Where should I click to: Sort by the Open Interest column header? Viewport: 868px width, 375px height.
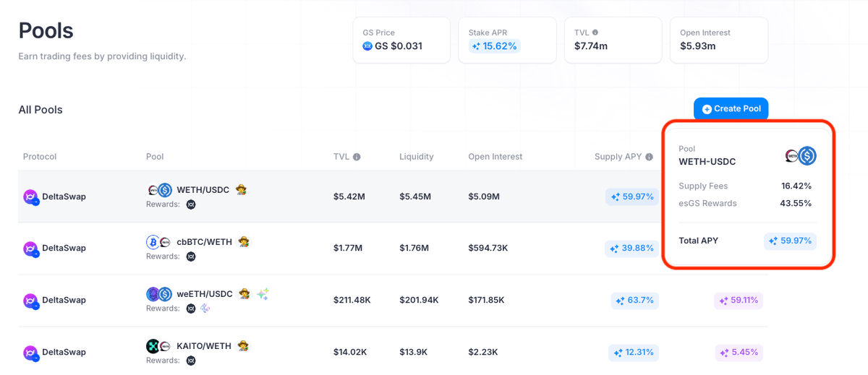pyautogui.click(x=495, y=157)
